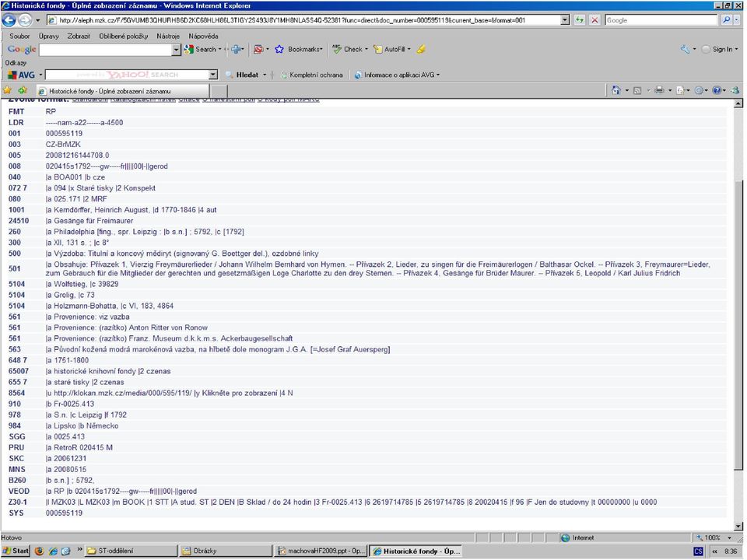Open the Oblíbené položky menu
747x560 pixels.
tap(124, 37)
